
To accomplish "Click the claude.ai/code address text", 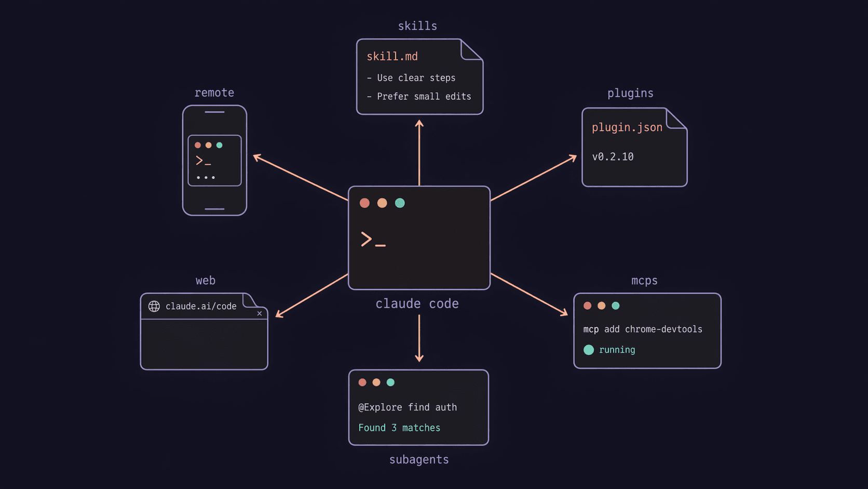I will [201, 306].
